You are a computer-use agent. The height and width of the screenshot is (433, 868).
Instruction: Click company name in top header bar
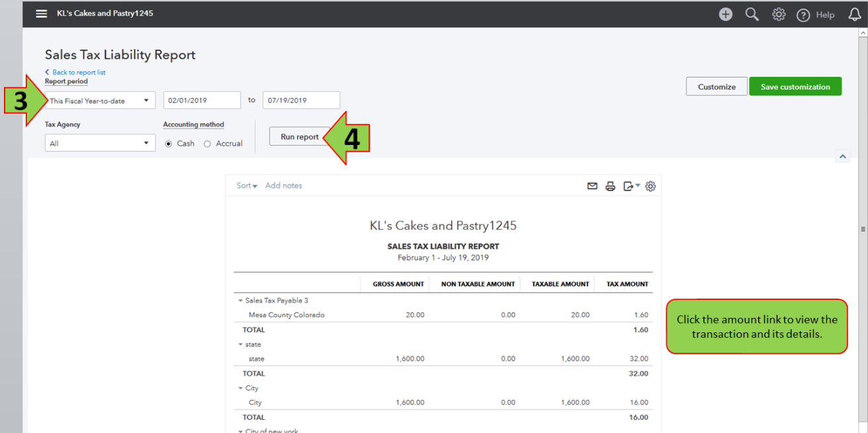pos(105,13)
